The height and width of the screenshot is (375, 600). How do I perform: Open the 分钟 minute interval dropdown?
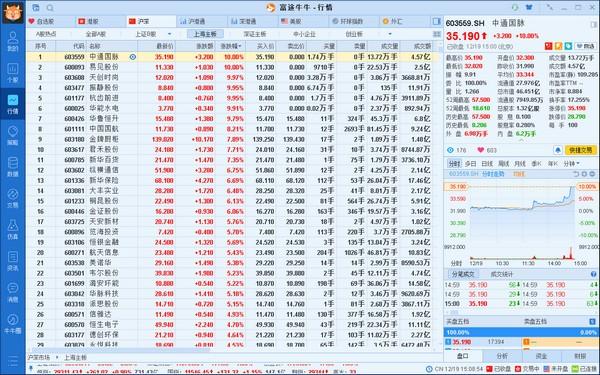coord(571,164)
